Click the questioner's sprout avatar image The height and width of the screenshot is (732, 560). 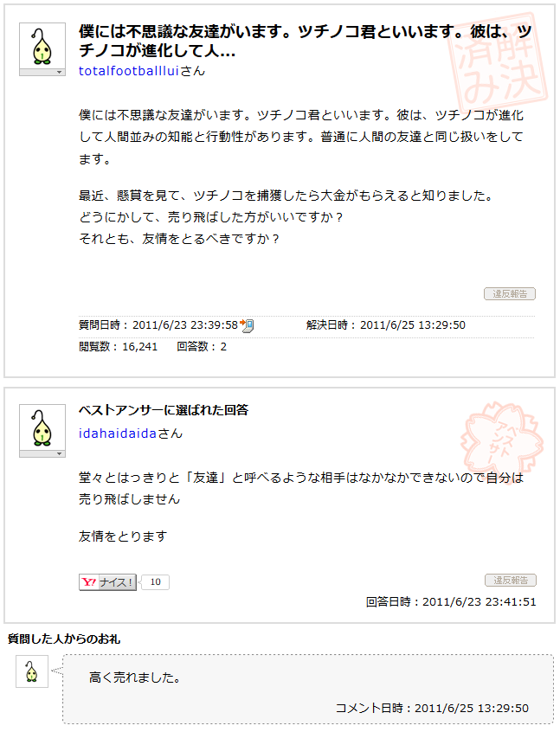(42, 46)
